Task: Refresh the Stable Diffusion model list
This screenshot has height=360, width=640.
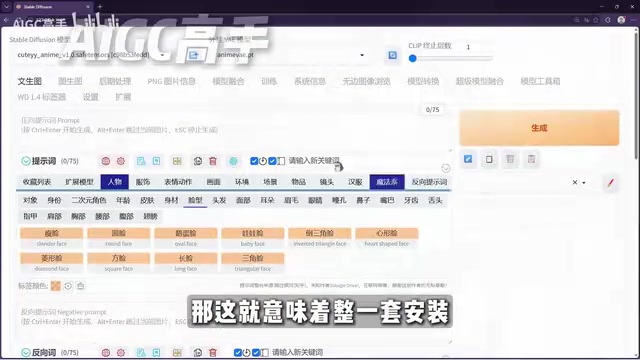Action: [193, 55]
